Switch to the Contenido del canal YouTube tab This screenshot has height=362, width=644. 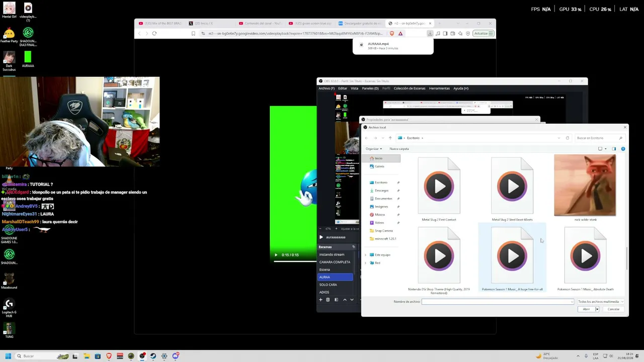pyautogui.click(x=260, y=23)
